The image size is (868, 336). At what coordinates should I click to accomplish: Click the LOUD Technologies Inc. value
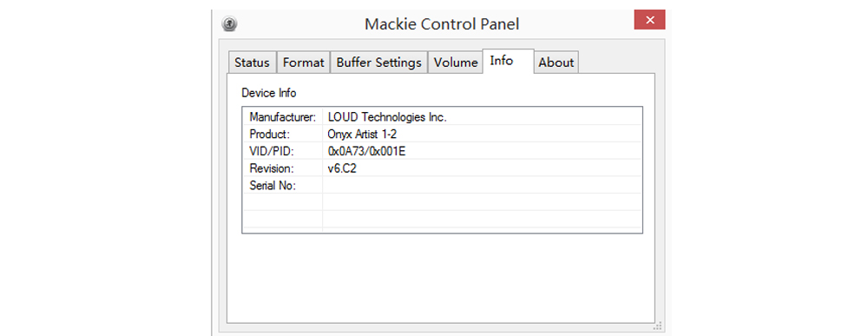pos(387,117)
